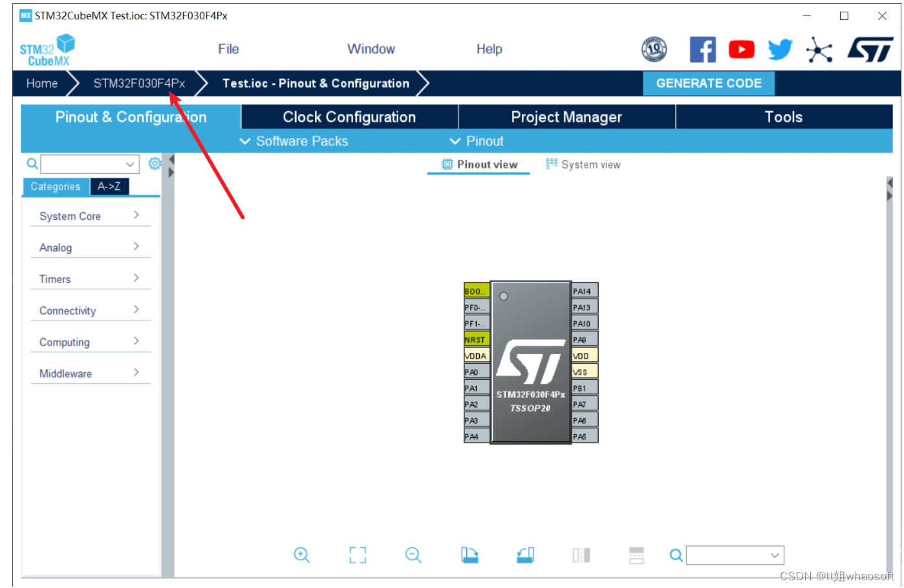
Task: Click the grid icon in System view
Action: pyautogui.click(x=551, y=163)
